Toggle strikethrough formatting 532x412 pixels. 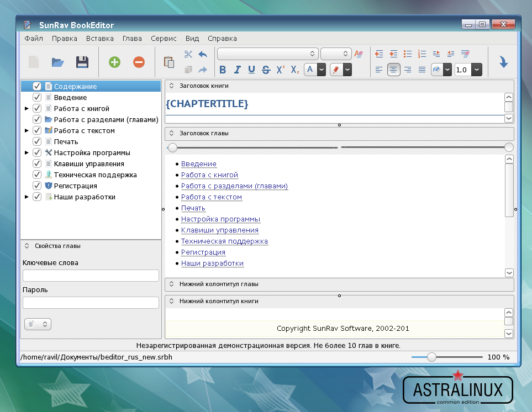point(266,70)
